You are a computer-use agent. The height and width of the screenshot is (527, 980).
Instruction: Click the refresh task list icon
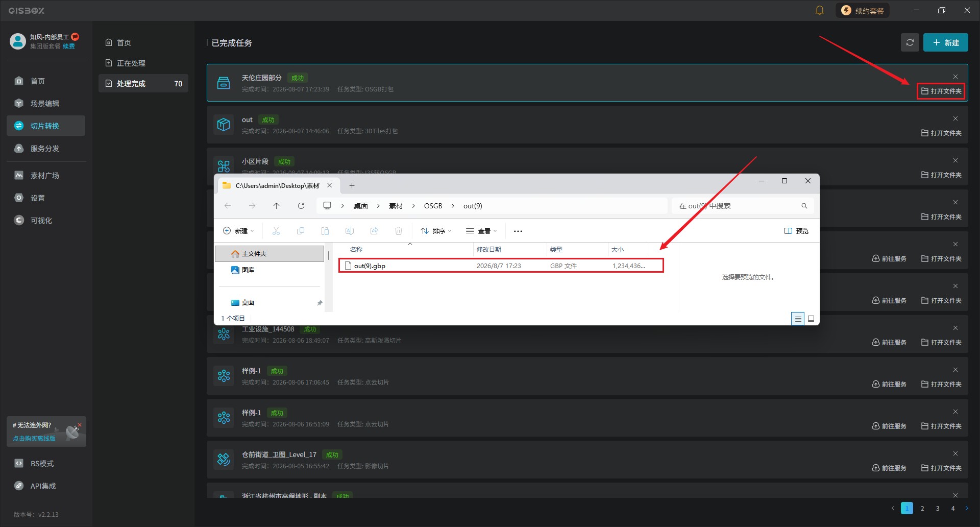pyautogui.click(x=910, y=42)
